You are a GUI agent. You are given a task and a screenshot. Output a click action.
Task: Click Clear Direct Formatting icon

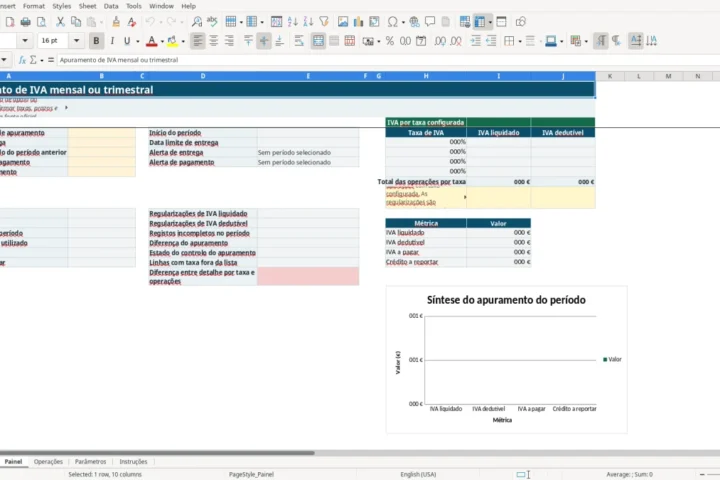[132, 22]
